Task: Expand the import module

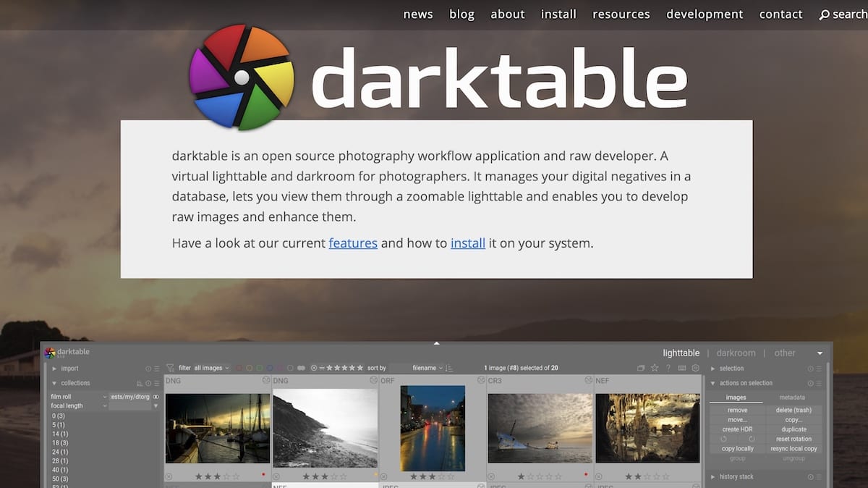Action: (69, 369)
